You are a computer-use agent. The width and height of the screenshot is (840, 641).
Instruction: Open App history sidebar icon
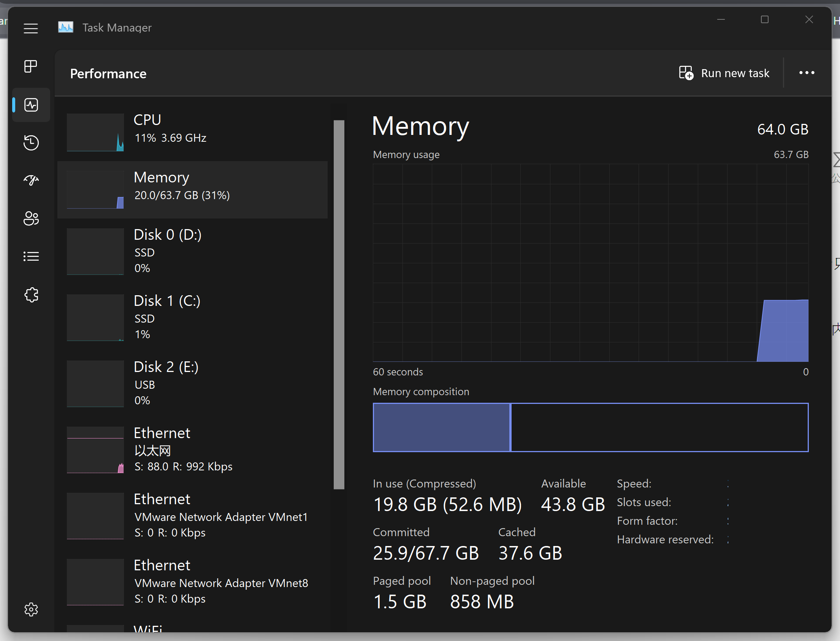coord(30,143)
